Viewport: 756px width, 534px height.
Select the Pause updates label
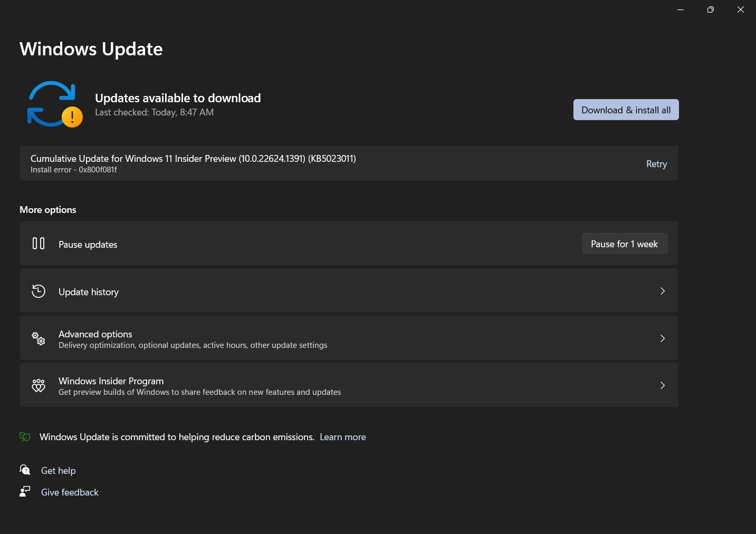coord(88,245)
